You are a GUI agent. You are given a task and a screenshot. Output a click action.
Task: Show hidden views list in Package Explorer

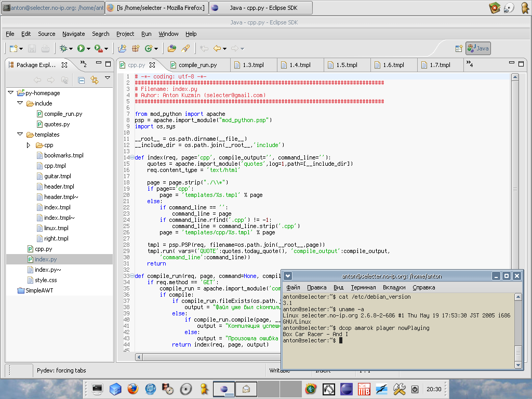[x=84, y=63]
